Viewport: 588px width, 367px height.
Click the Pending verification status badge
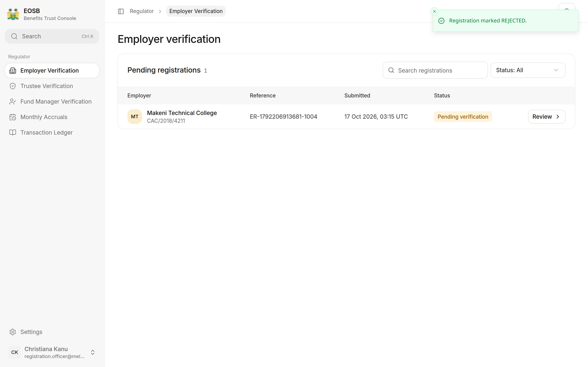[x=463, y=117]
